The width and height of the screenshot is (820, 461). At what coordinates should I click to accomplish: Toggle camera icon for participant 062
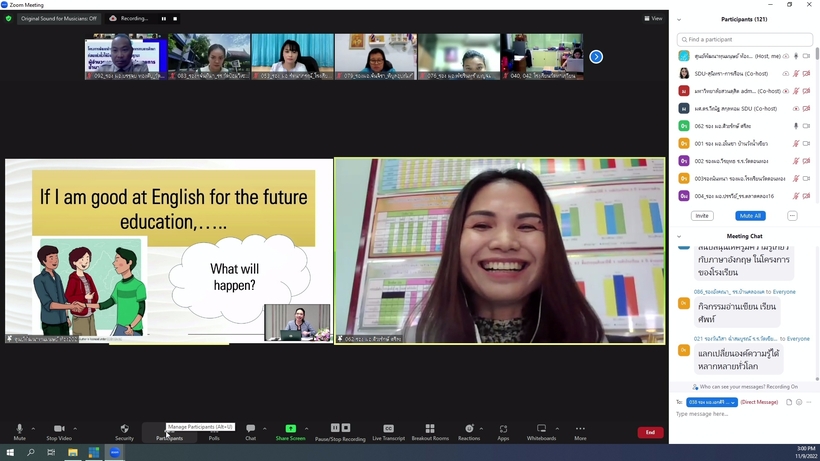click(x=806, y=126)
